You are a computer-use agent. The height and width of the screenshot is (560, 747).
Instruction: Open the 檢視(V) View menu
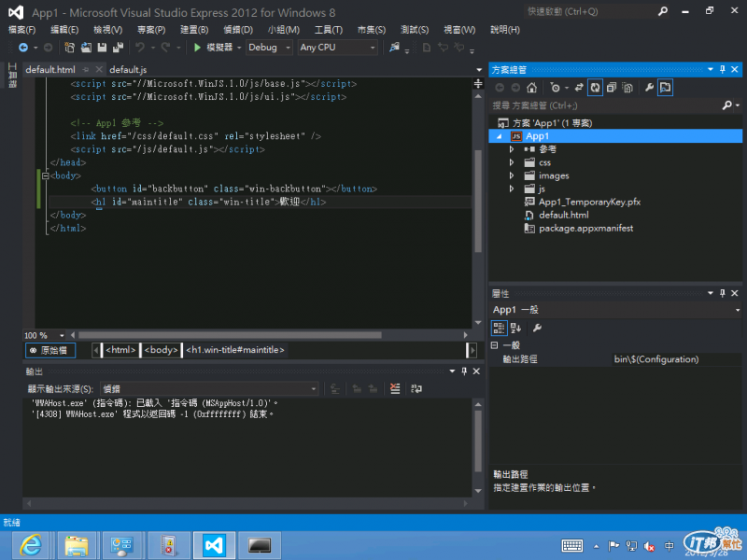(107, 30)
